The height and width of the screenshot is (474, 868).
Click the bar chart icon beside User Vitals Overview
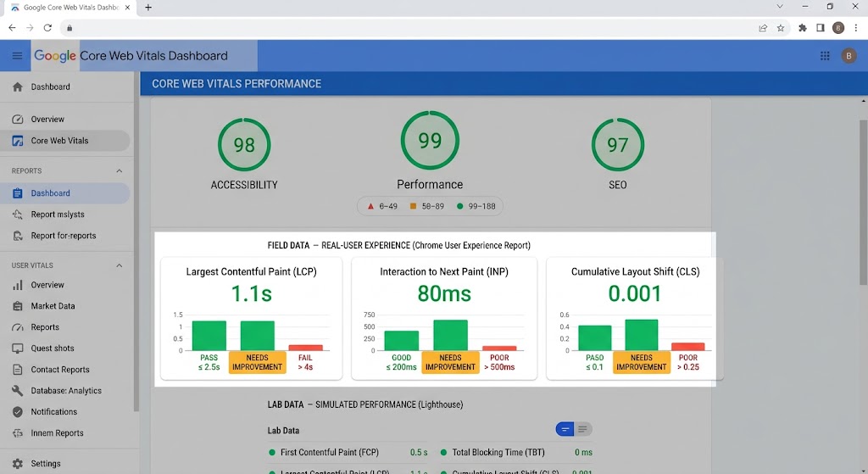tap(18, 285)
